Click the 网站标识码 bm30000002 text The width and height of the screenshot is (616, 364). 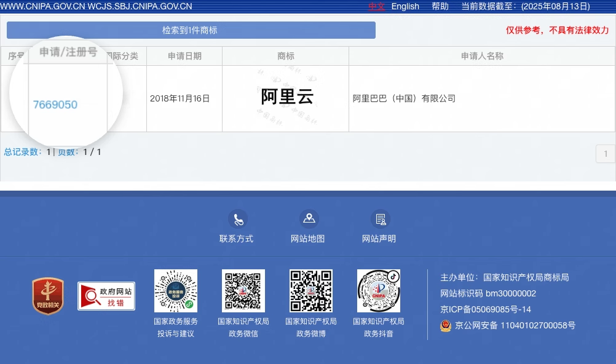(488, 293)
